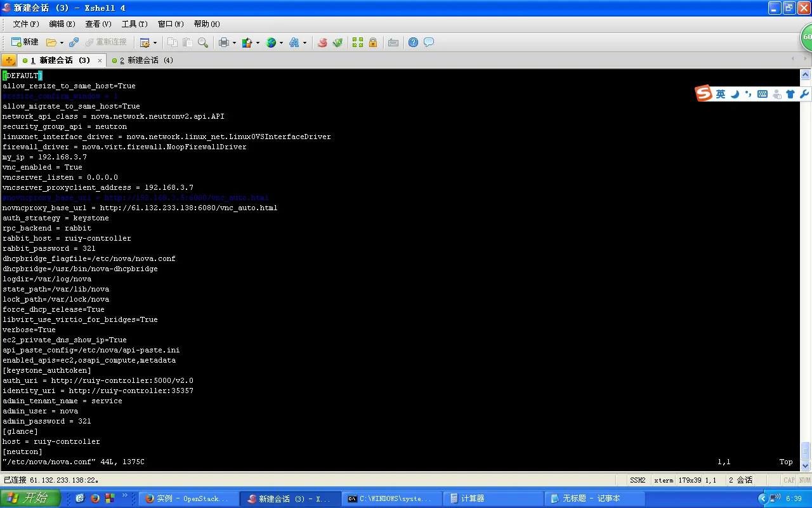The image size is (812, 508).
Task: Open the session properties icon
Action: pos(145,43)
